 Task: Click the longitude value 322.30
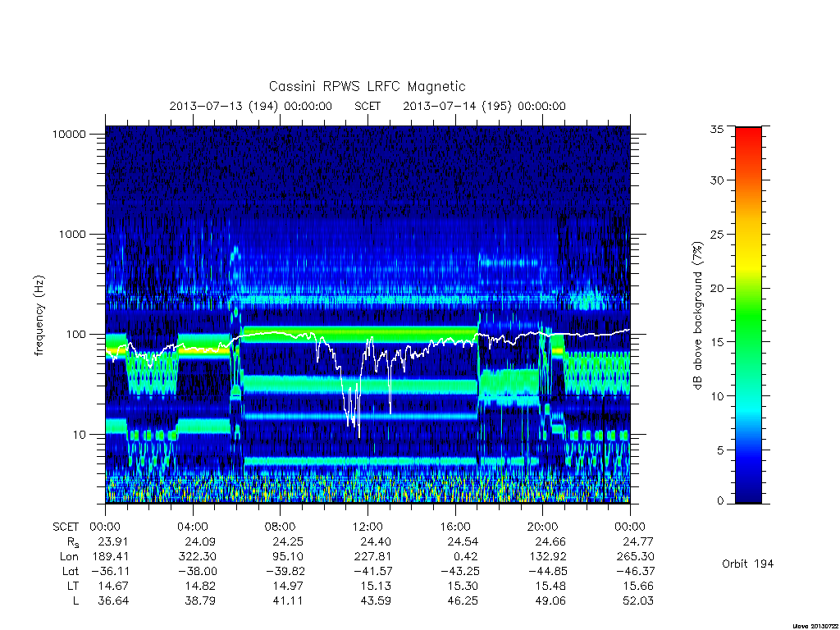[x=199, y=557]
